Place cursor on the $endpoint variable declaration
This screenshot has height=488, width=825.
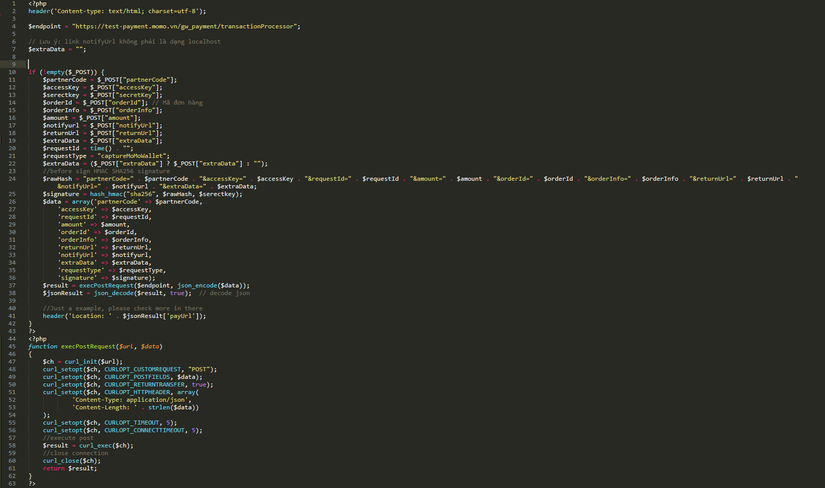click(x=45, y=26)
